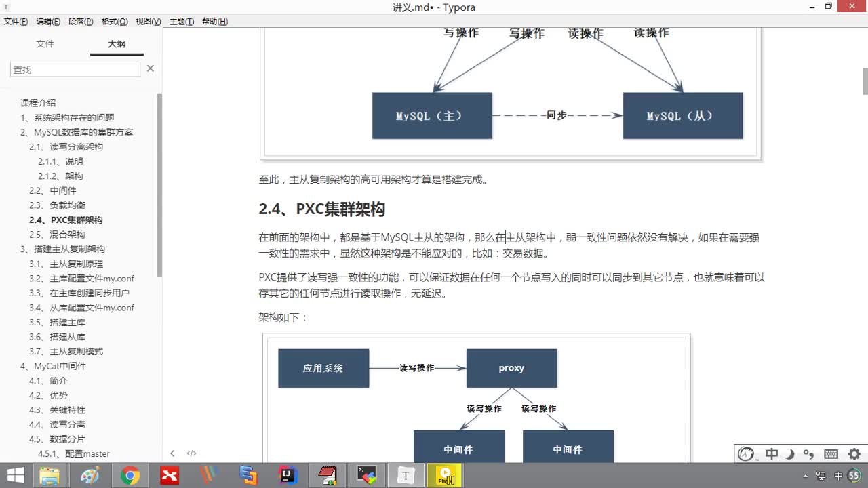Jump to 4.5.1、配置master outline item
This screenshot has height=488, width=868.
click(x=74, y=454)
